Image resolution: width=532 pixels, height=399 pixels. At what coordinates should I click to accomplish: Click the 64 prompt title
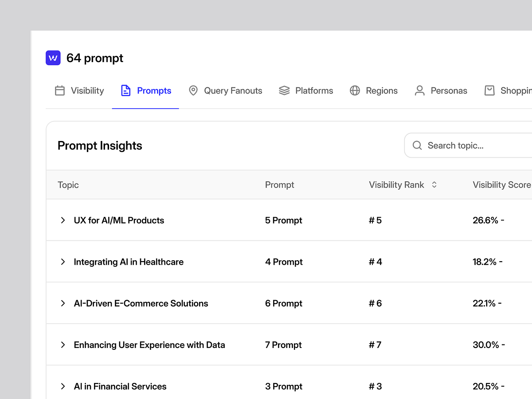(95, 58)
